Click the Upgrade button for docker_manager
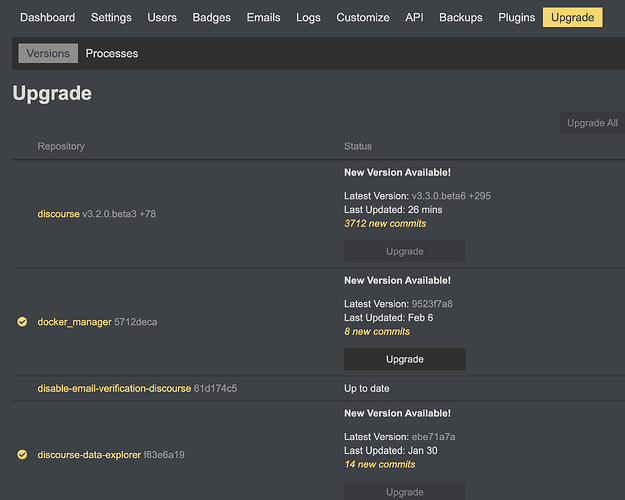 pyautogui.click(x=405, y=359)
